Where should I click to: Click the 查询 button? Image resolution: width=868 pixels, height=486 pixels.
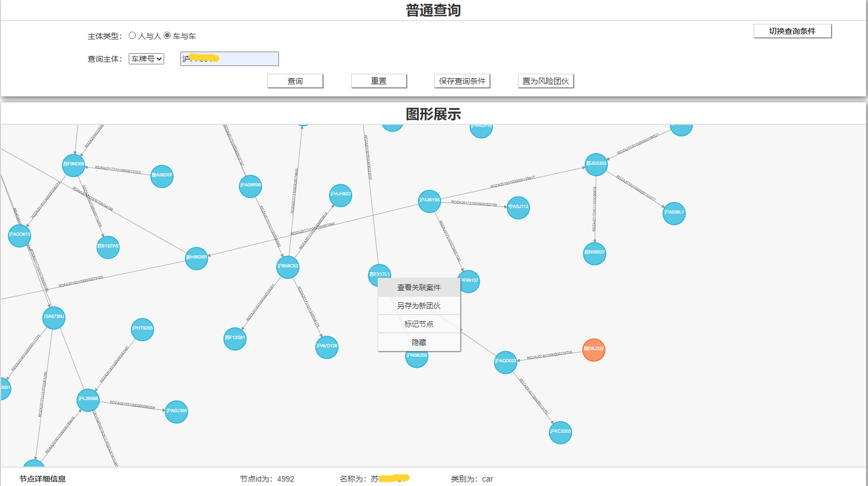[295, 81]
